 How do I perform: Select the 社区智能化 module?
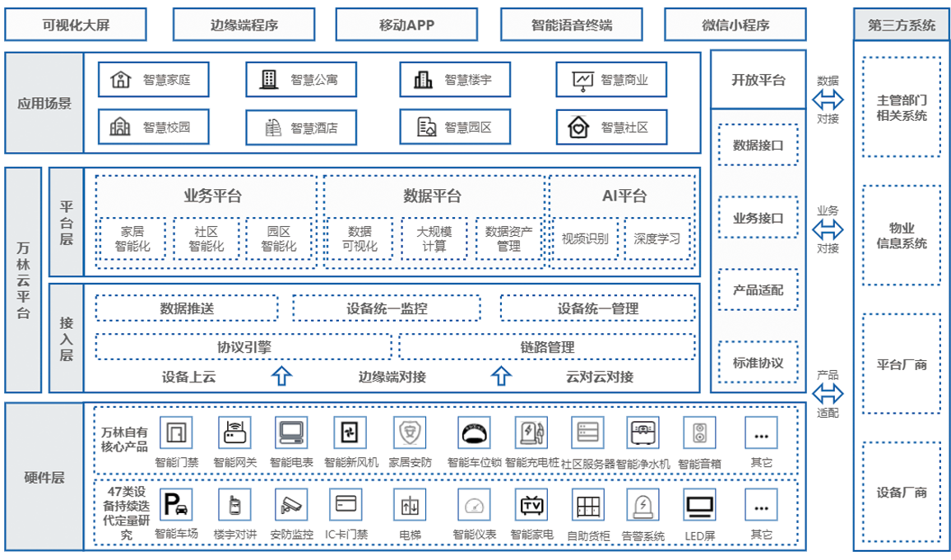point(206,238)
